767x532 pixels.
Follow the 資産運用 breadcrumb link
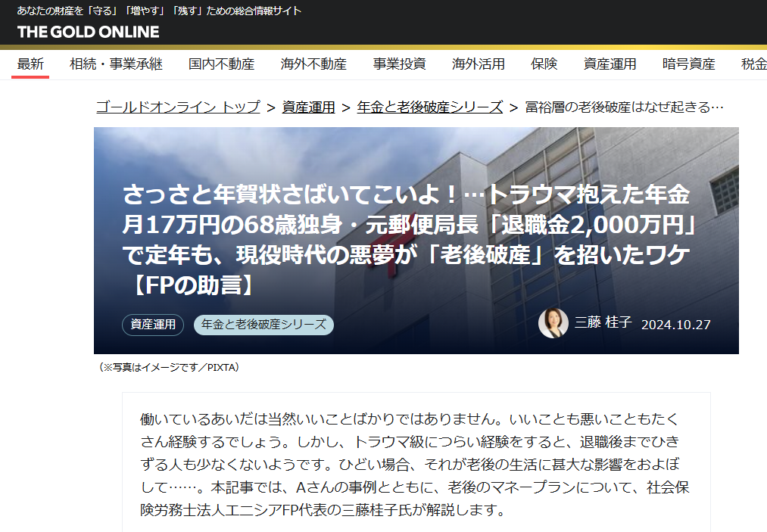point(309,107)
